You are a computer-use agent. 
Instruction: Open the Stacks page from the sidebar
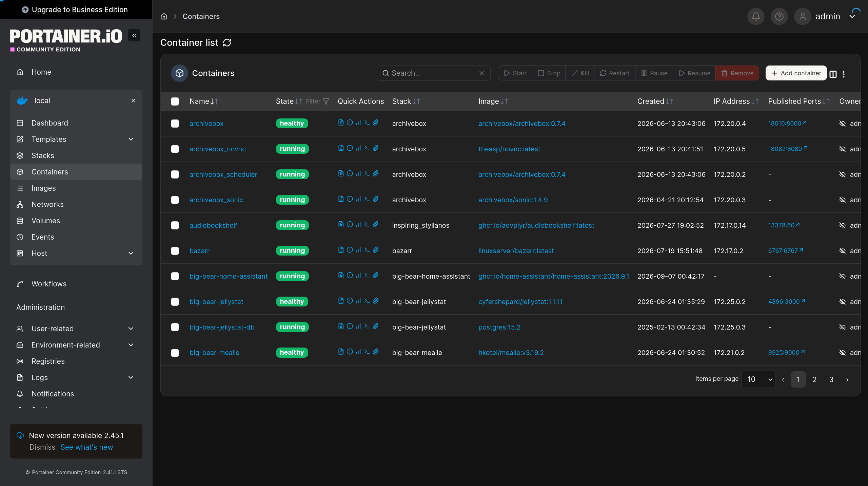click(x=76, y=155)
